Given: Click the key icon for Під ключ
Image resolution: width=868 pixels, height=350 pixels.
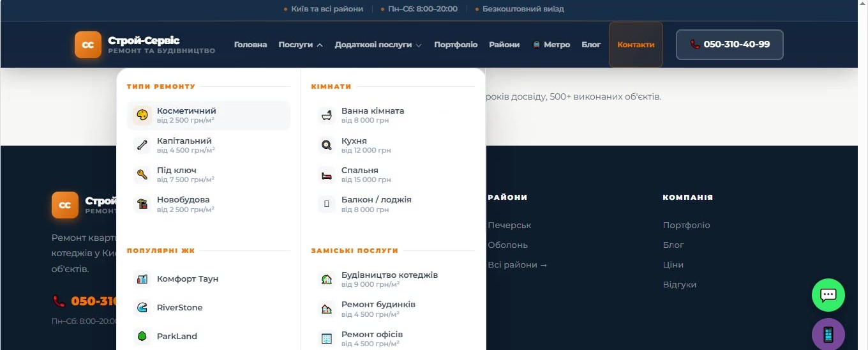Looking at the screenshot, I should 142,174.
